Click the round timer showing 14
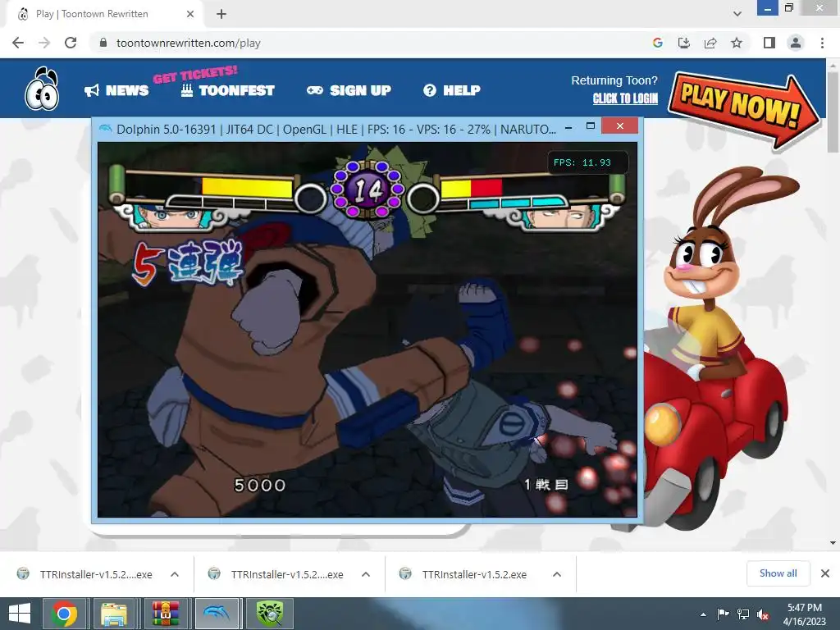This screenshot has width=840, height=630. point(367,189)
